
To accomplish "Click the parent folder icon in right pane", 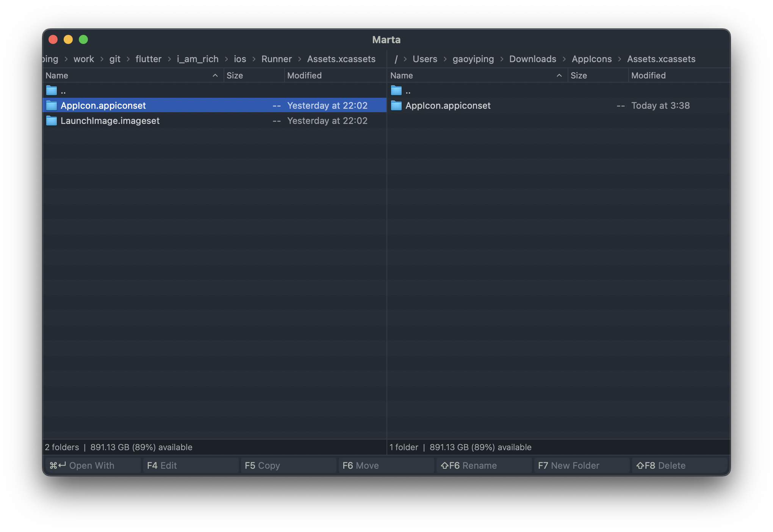I will pos(396,91).
